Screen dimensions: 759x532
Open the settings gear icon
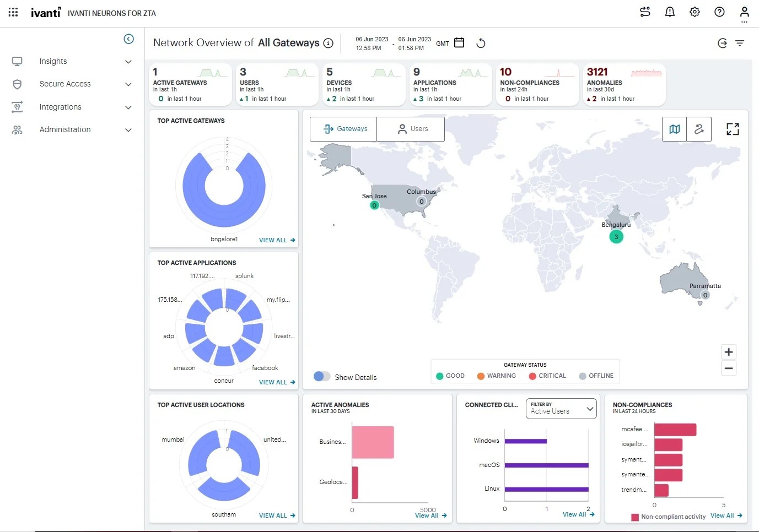coord(695,12)
